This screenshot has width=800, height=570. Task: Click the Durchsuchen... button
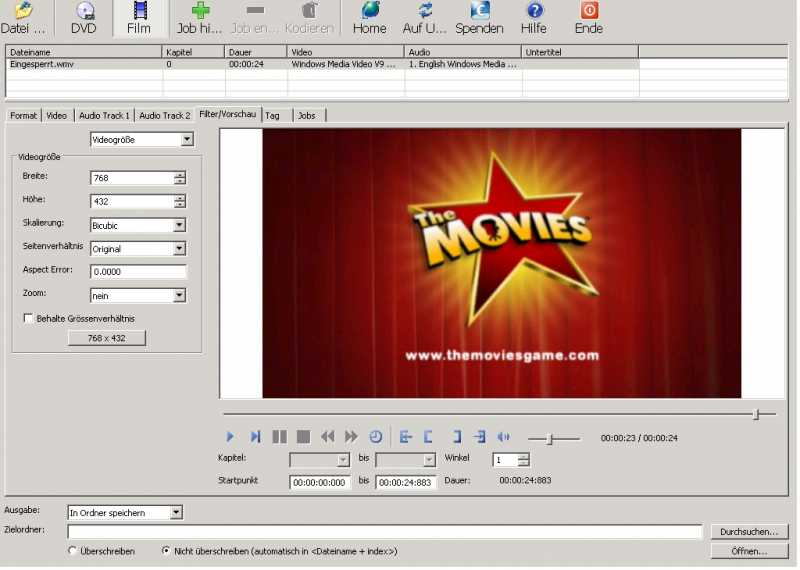point(750,532)
